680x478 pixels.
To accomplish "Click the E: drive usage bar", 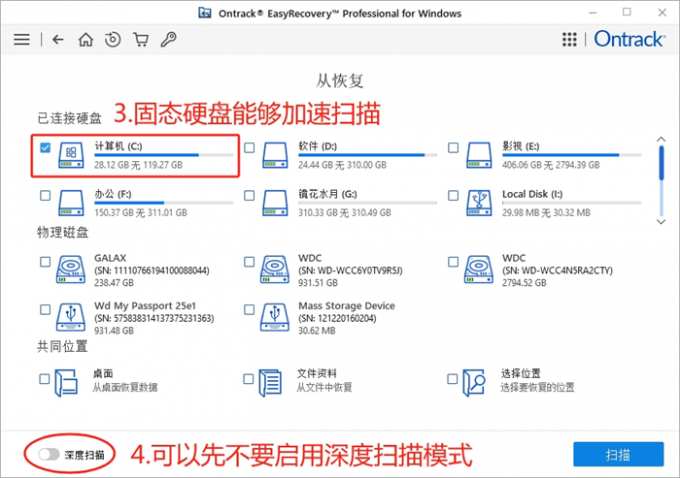I will 571,155.
